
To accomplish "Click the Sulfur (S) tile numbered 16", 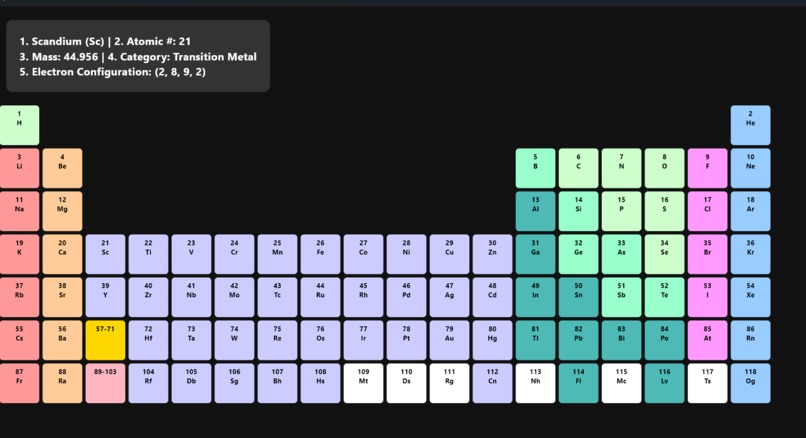I will click(x=665, y=211).
